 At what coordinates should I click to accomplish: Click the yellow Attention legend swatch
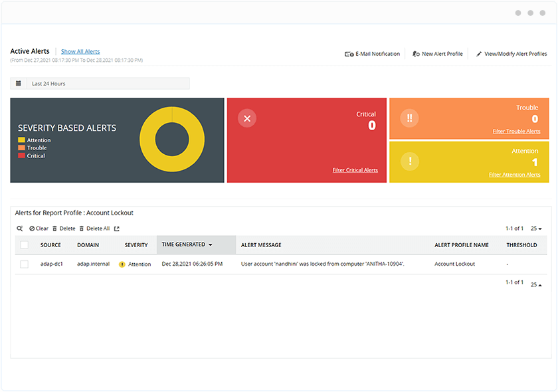[x=21, y=140]
